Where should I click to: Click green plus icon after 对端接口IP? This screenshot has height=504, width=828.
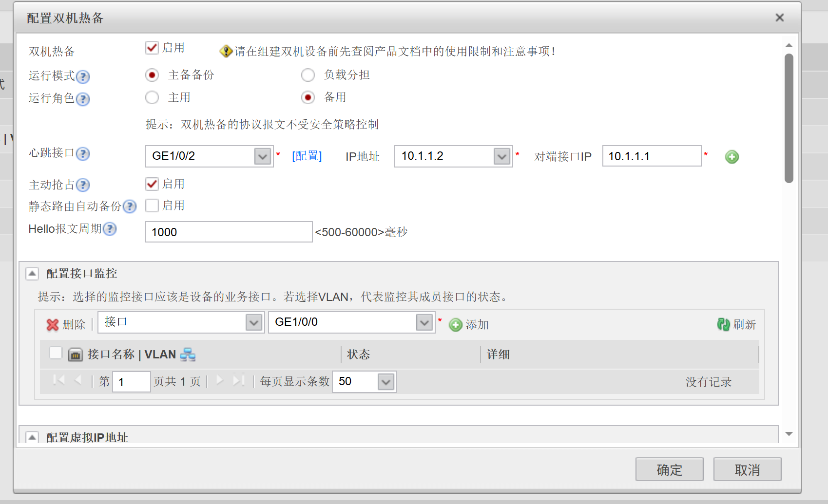coord(732,157)
